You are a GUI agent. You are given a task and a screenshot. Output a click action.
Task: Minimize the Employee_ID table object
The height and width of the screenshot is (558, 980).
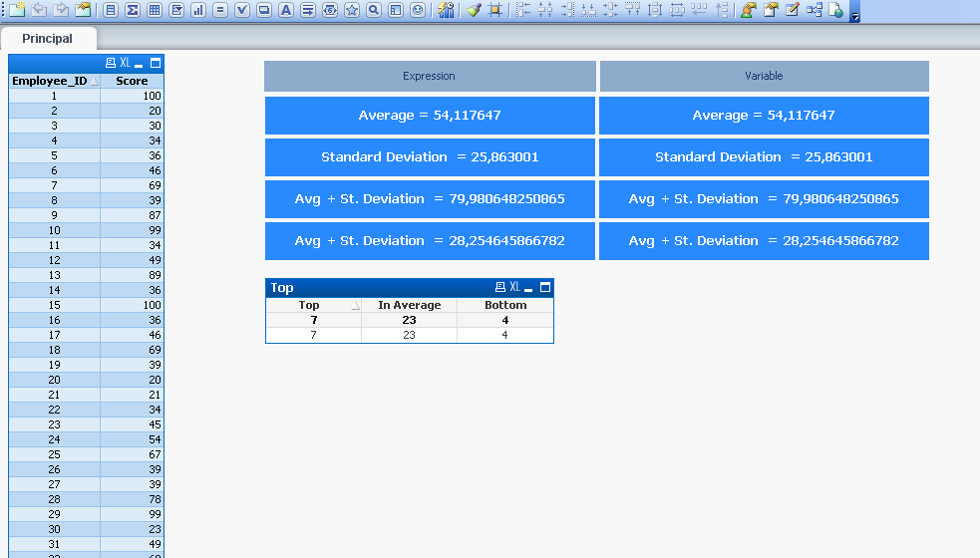pyautogui.click(x=139, y=64)
